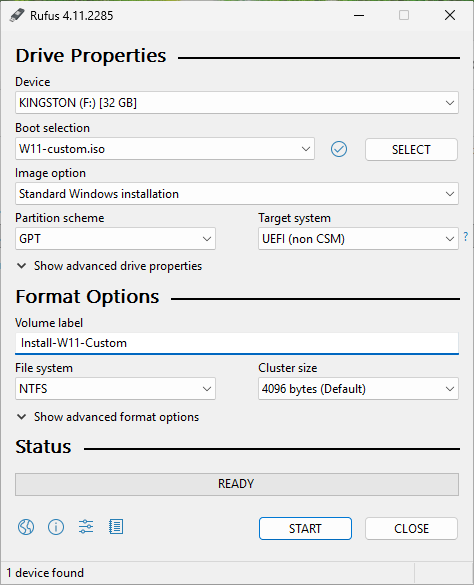Click the START button
The image size is (474, 585).
305,528
